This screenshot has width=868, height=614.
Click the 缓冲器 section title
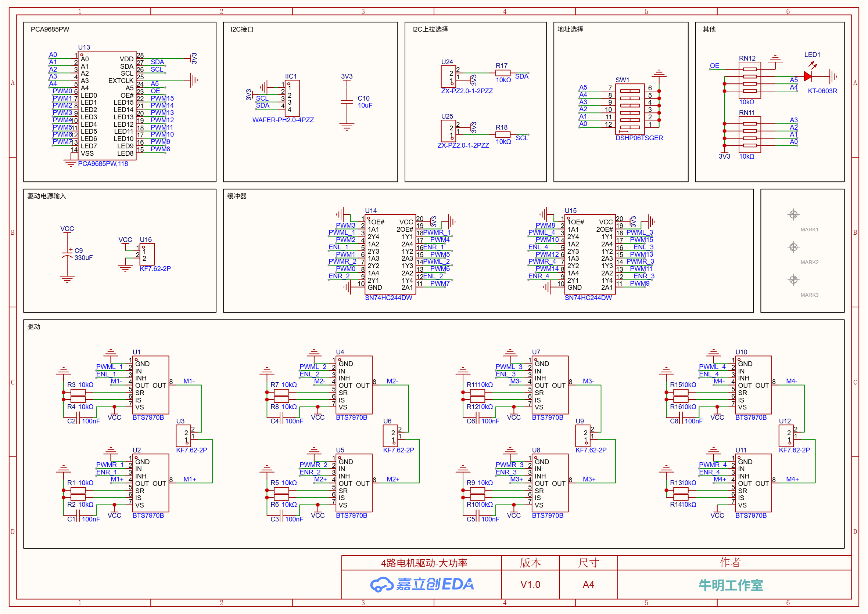tap(237, 196)
